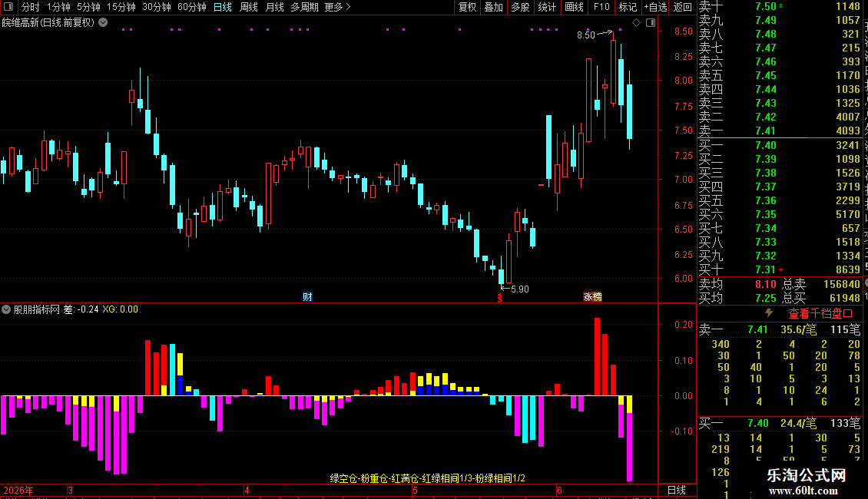Click the 财 financial marker on chart
Viewport: 868px width, 499px height.
[307, 297]
